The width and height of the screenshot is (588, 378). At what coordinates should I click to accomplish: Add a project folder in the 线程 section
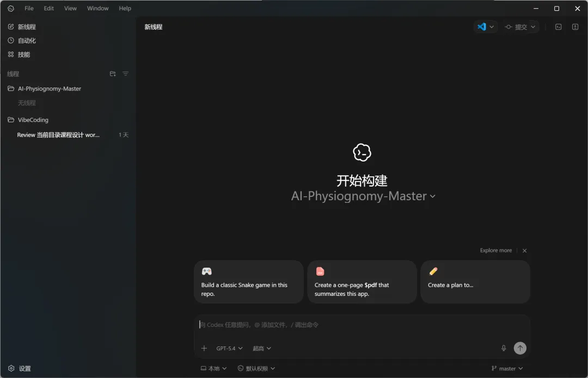pyautogui.click(x=113, y=73)
